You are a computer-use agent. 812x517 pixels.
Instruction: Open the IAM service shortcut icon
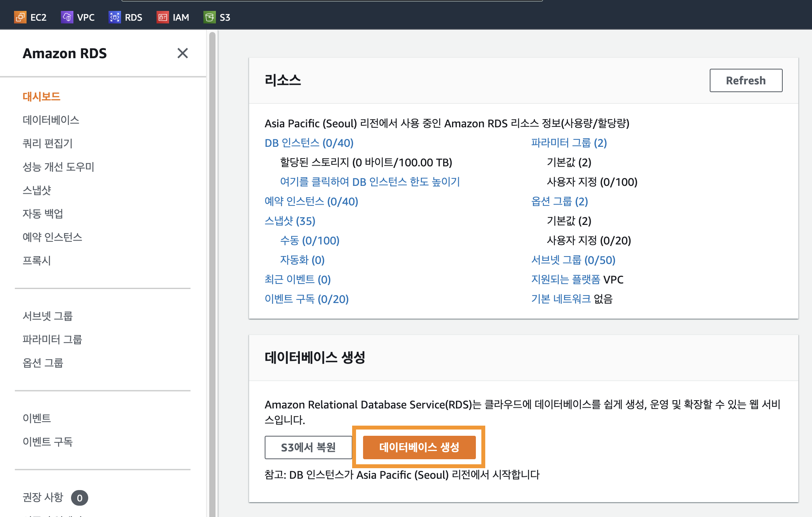(162, 17)
